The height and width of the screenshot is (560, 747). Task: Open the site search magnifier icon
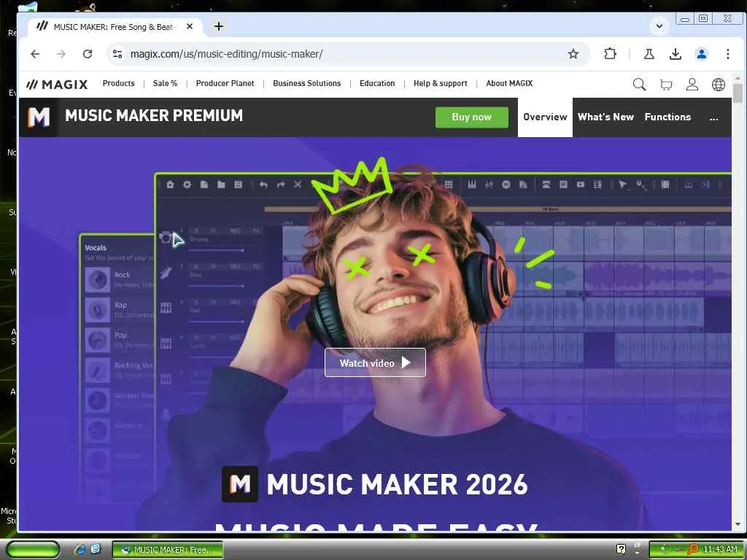tap(639, 85)
